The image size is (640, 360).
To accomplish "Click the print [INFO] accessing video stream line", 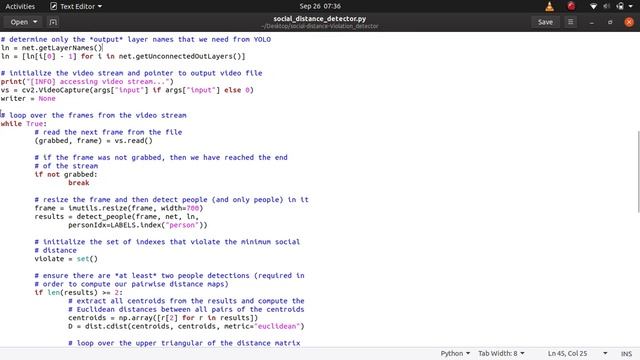I will (x=87, y=82).
